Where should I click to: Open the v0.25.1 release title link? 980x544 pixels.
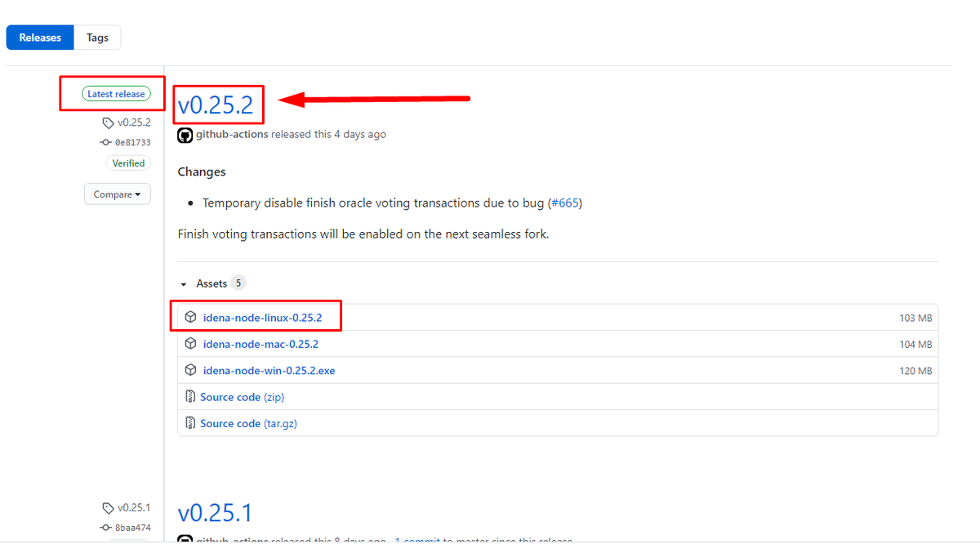(215, 513)
